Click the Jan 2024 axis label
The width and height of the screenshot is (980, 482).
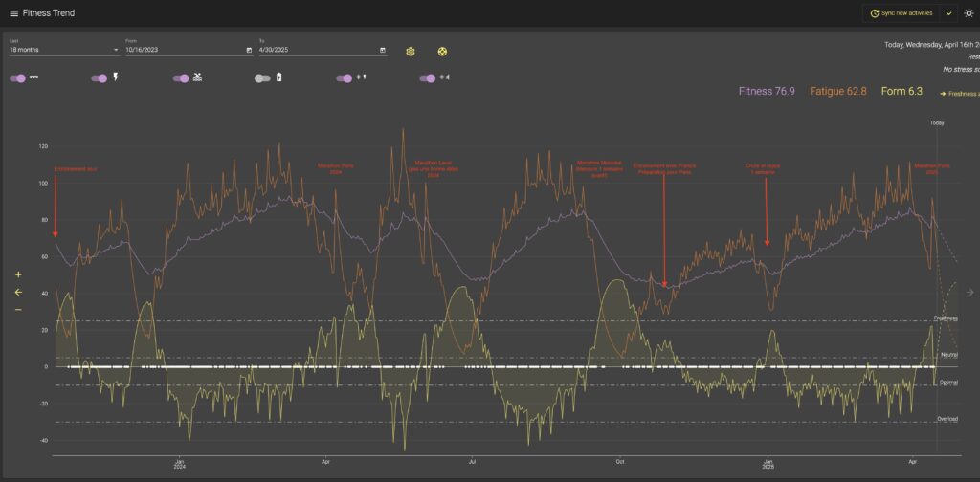click(x=179, y=465)
